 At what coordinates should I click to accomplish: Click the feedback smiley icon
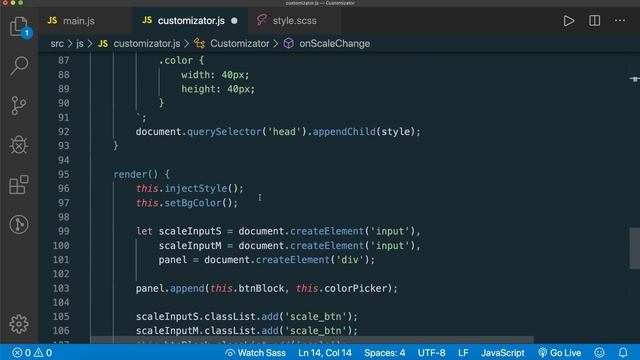coord(599,353)
